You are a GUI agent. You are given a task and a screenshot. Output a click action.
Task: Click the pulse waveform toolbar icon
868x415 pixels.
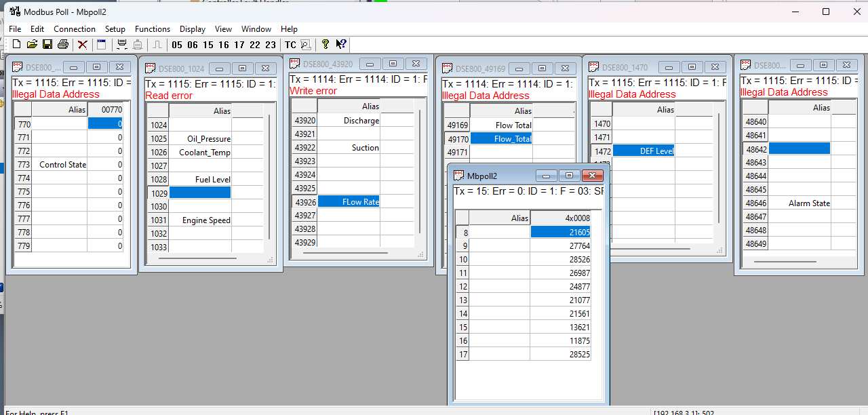click(157, 45)
